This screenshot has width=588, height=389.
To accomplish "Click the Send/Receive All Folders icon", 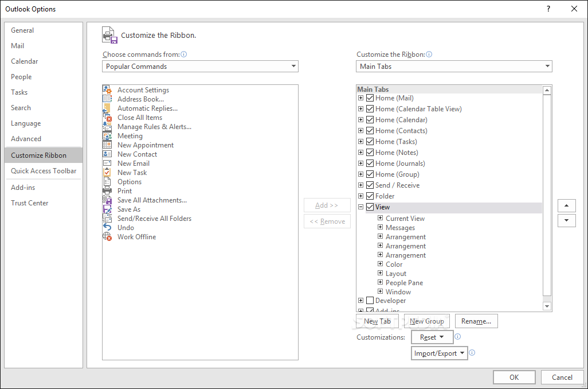I will point(107,219).
